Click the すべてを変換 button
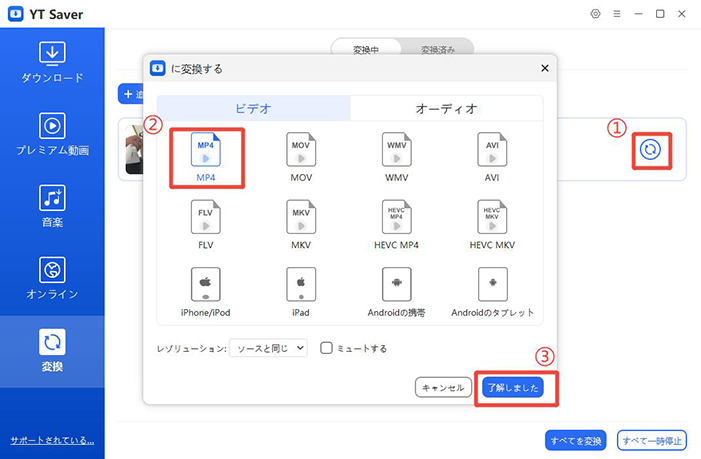The width and height of the screenshot is (701, 459). click(576, 441)
